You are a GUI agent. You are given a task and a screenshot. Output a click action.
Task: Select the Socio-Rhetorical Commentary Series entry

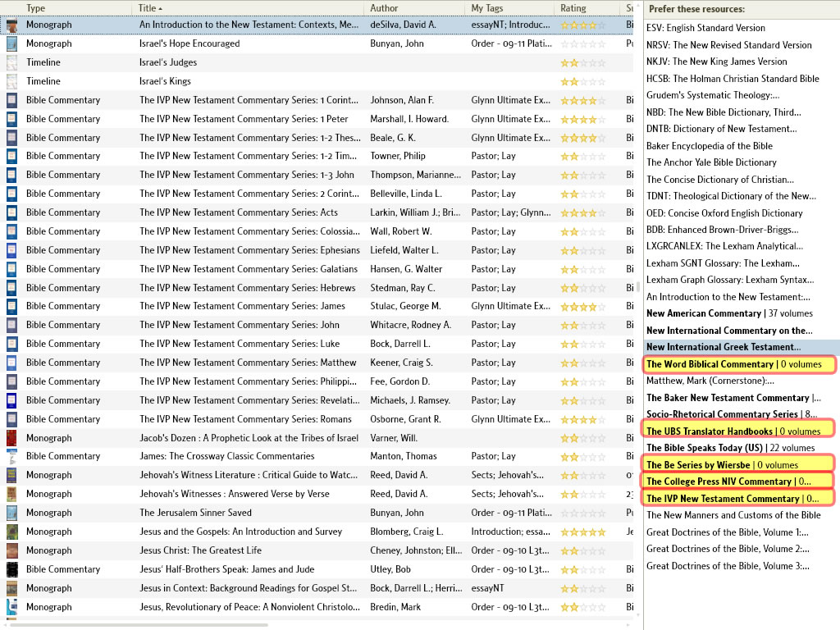point(731,414)
